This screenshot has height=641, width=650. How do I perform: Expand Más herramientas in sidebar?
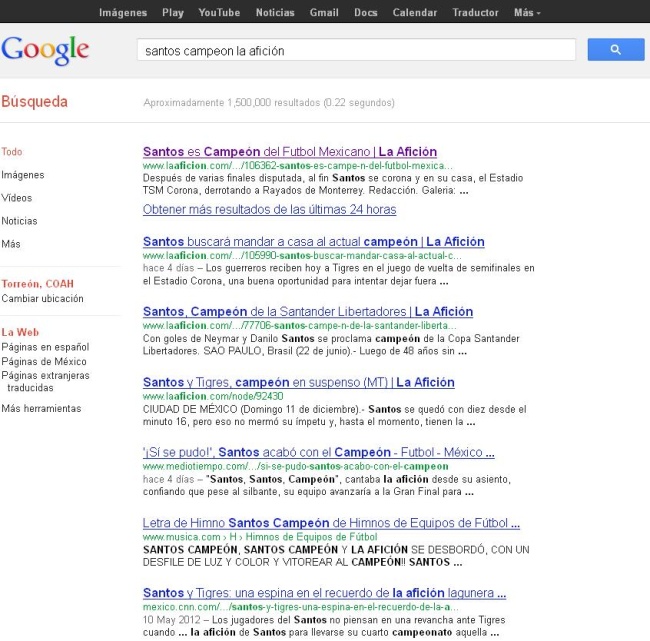click(x=41, y=408)
